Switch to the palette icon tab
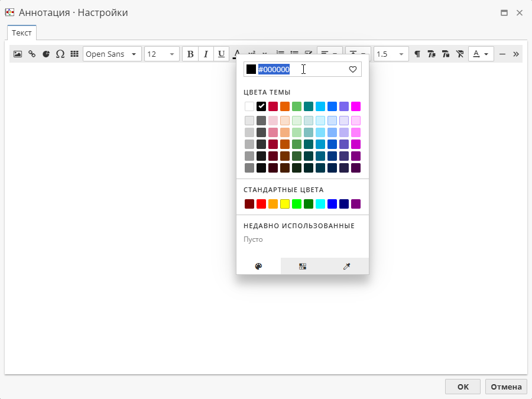532x399 pixels. 258,266
